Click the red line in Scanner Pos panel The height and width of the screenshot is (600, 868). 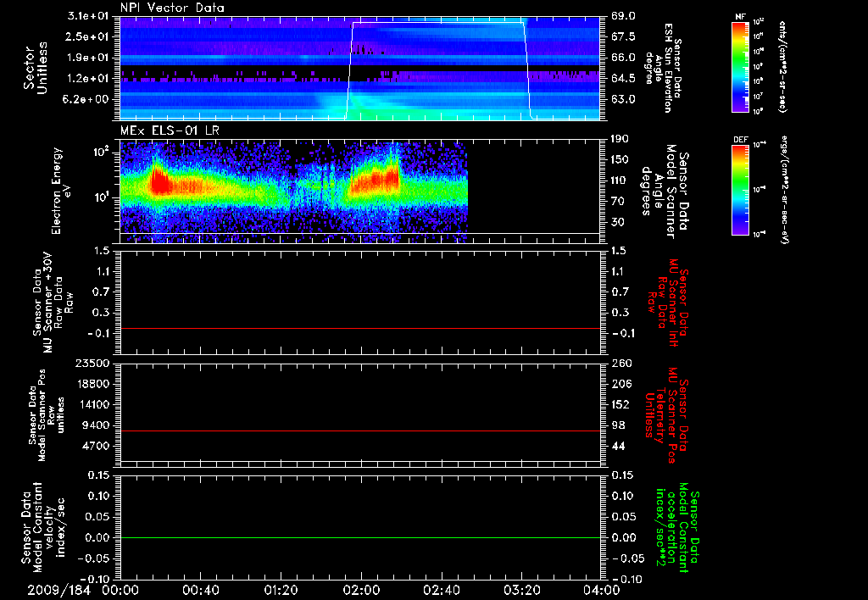click(359, 431)
